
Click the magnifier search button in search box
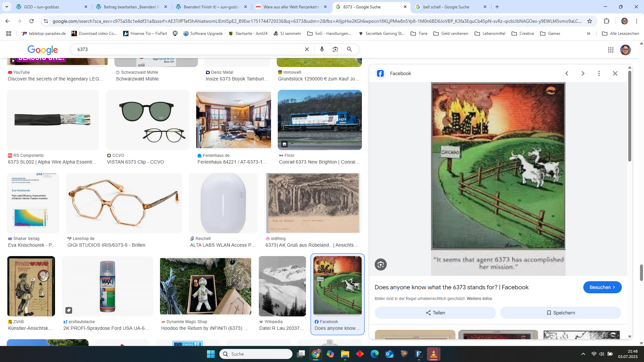coord(350,49)
